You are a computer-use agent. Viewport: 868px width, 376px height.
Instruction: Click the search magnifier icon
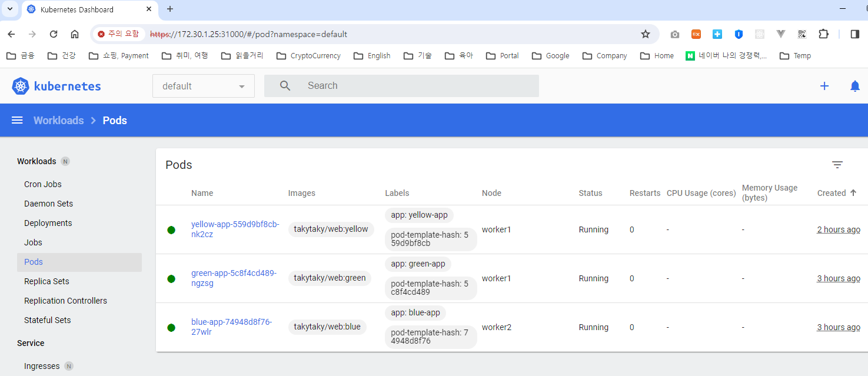pos(285,86)
